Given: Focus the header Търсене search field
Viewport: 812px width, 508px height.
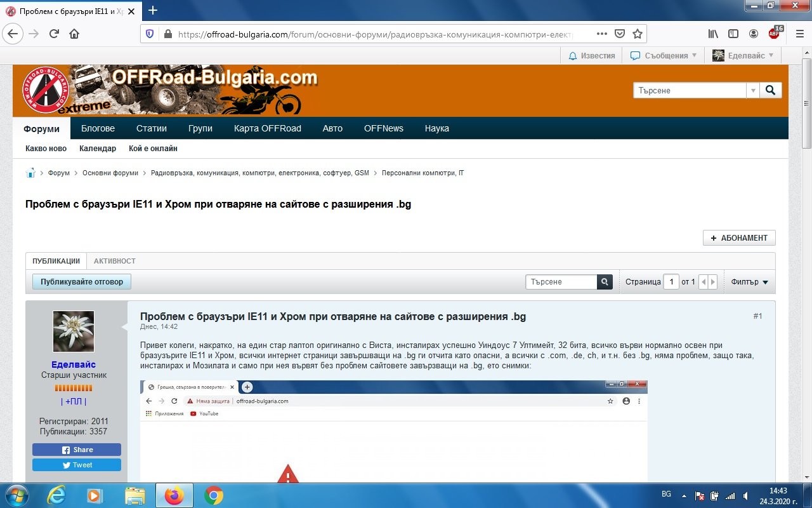Looking at the screenshot, I should coord(690,90).
